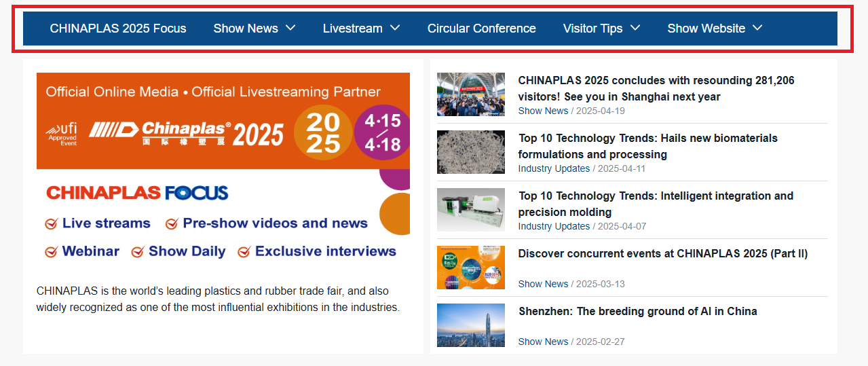Expand the Show Website dropdown chevron
Viewport: 868px width, 366px height.
(757, 28)
